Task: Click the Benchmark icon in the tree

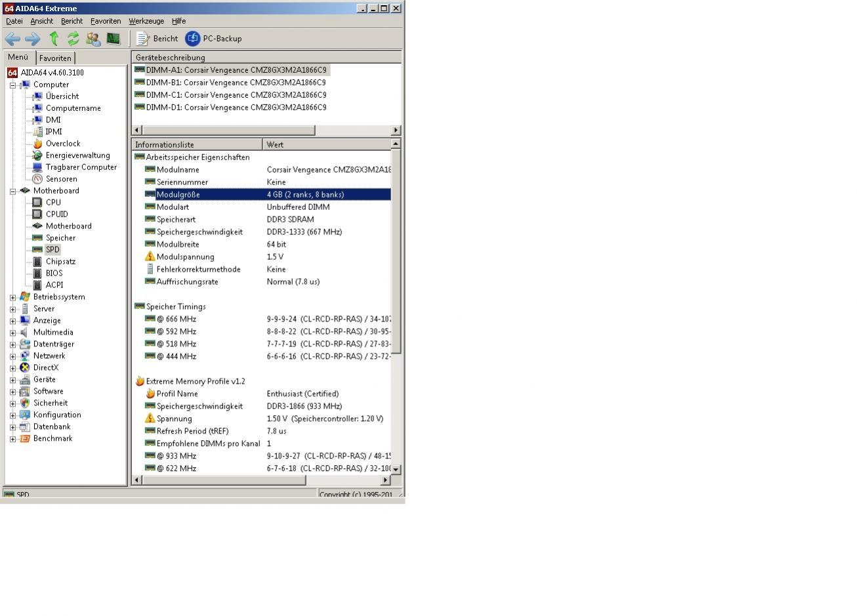Action: (25, 439)
